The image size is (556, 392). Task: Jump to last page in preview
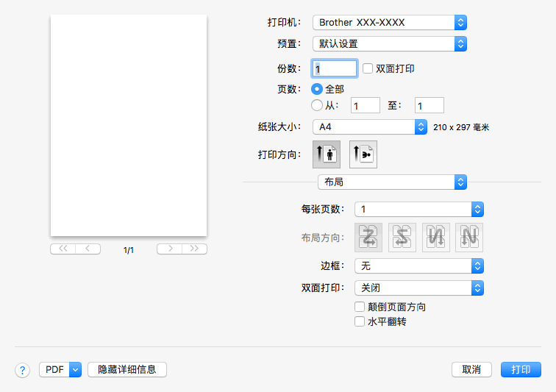point(195,249)
